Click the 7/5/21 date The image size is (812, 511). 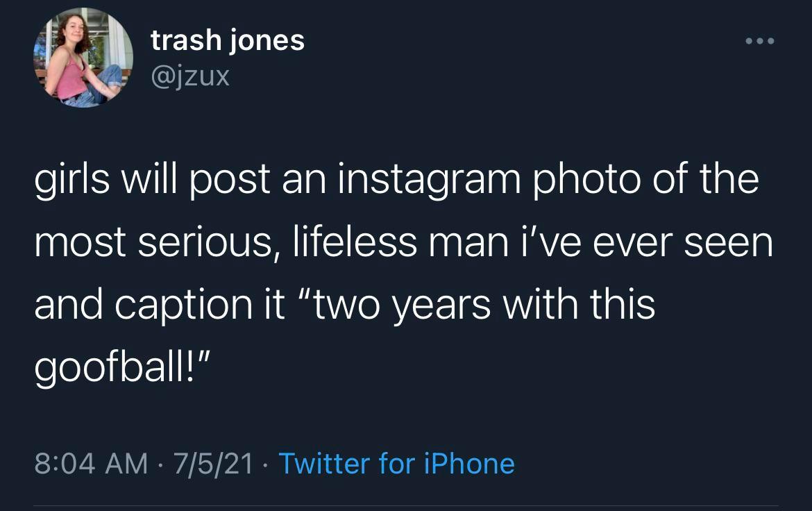pyautogui.click(x=215, y=463)
